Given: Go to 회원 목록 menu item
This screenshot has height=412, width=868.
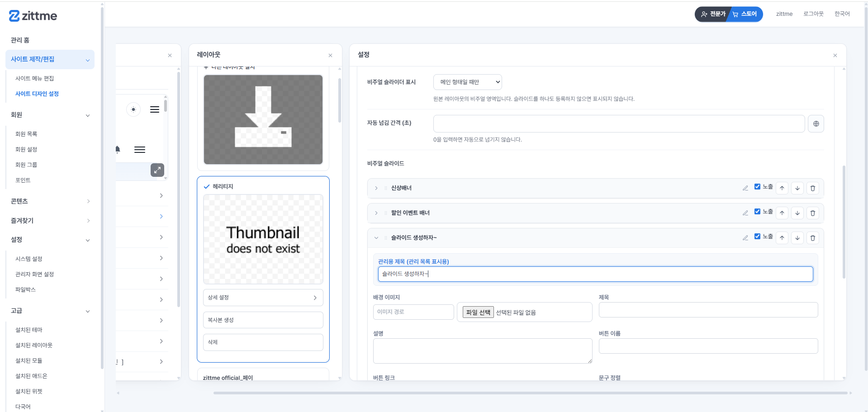Looking at the screenshot, I should pyautogui.click(x=26, y=134).
